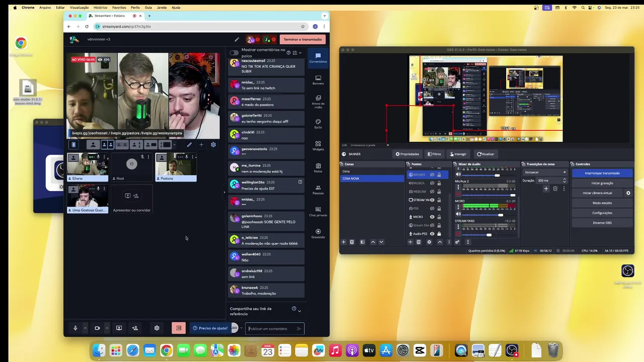
Task: Open source properties gear in Fontes toolbar
Action: (429, 242)
